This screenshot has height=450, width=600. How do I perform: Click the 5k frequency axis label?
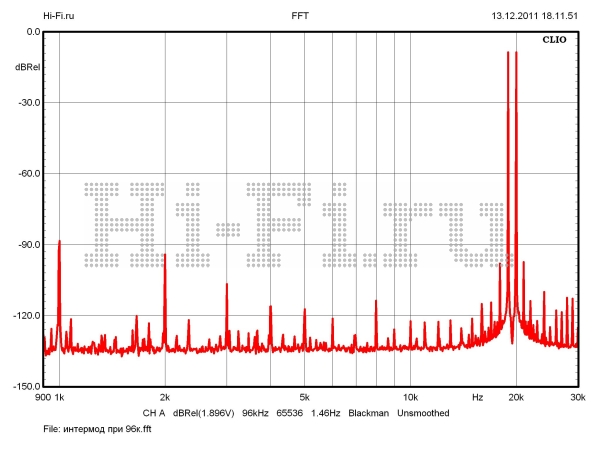304,397
